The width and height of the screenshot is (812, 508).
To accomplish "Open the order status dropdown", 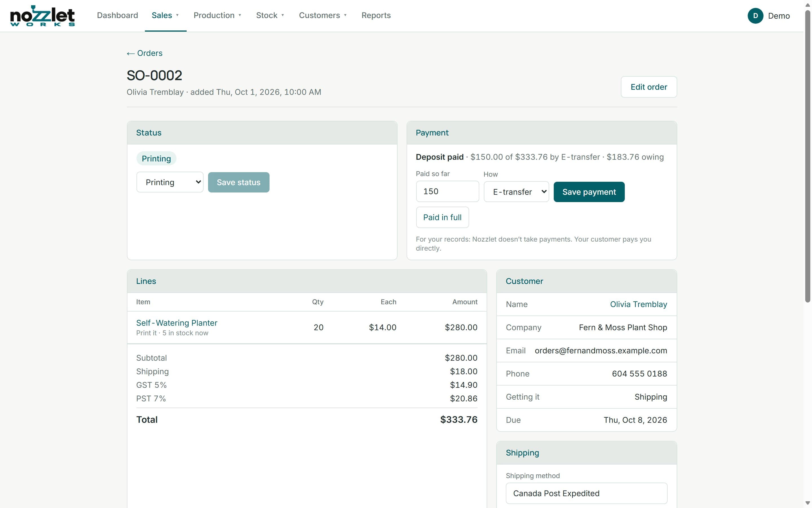I will (x=170, y=182).
